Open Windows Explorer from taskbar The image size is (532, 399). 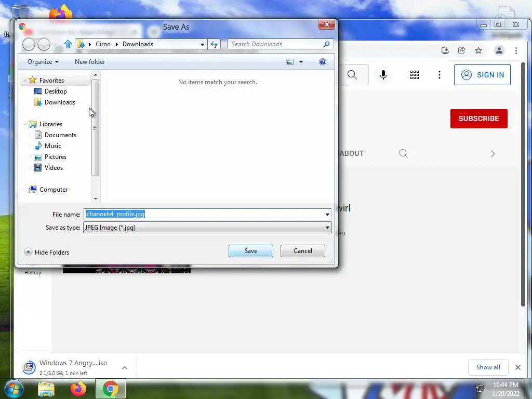[x=46, y=389]
